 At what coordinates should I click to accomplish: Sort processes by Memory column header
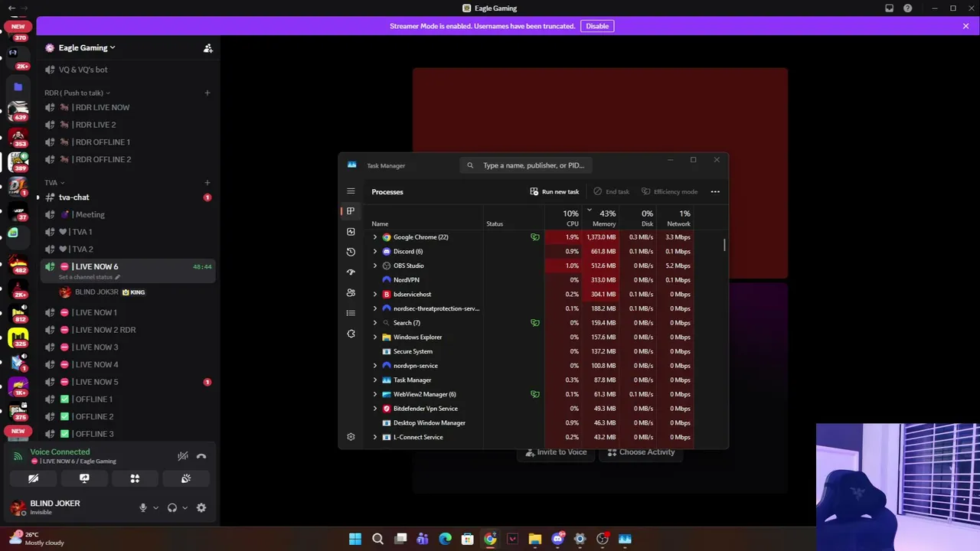(x=601, y=217)
